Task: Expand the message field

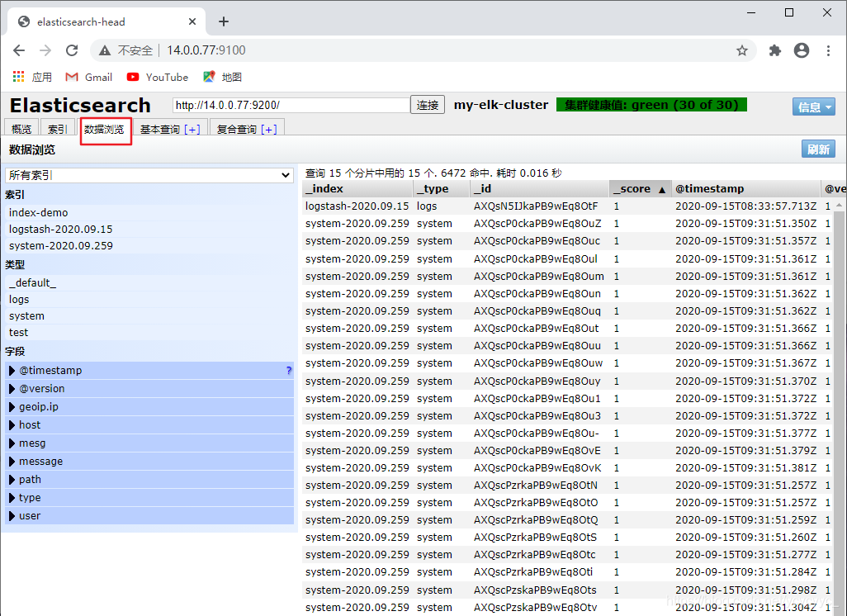Action: coord(12,461)
